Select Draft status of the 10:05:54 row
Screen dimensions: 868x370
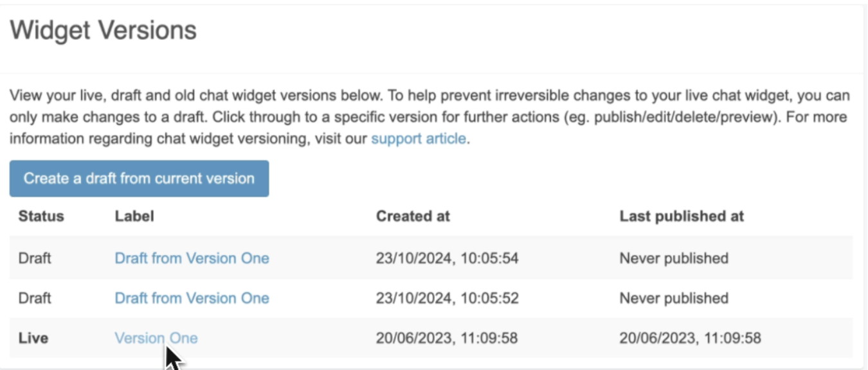coord(35,258)
